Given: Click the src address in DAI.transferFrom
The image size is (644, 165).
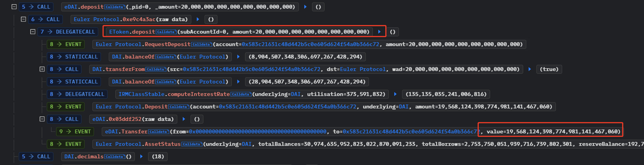Looking at the screenshot, I should tap(251, 69).
